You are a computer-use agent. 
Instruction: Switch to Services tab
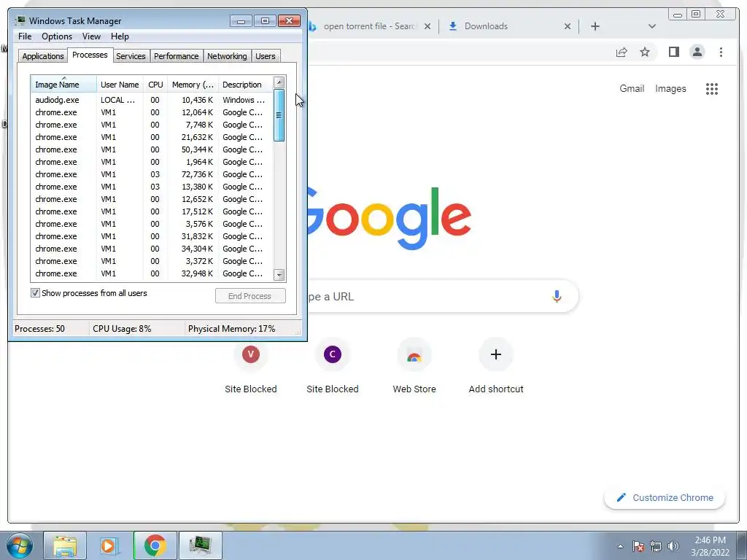pyautogui.click(x=131, y=56)
